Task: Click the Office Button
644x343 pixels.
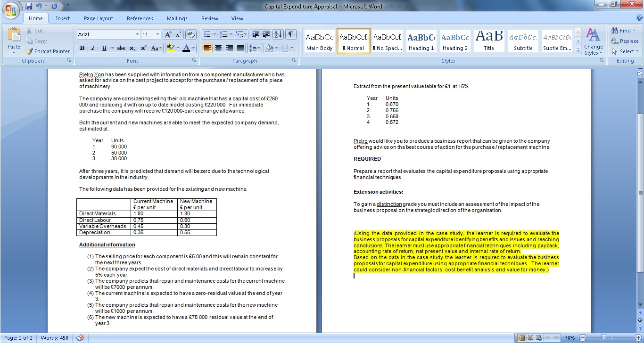Action: (x=11, y=10)
